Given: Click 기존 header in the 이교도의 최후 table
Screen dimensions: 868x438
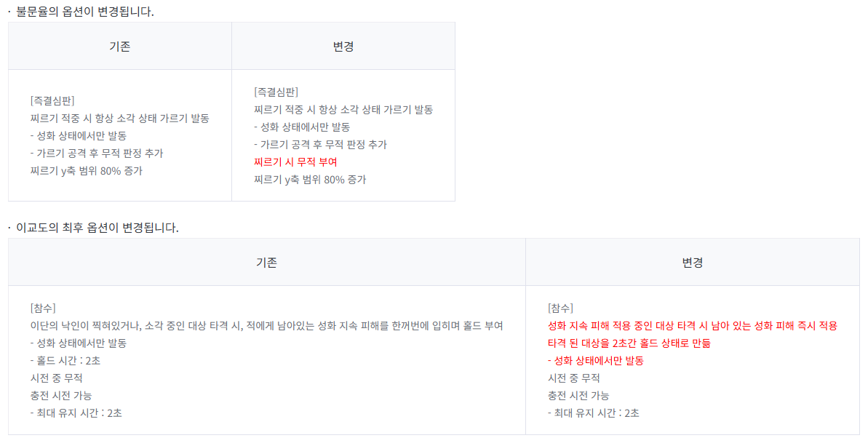Looking at the screenshot, I should (x=266, y=263).
